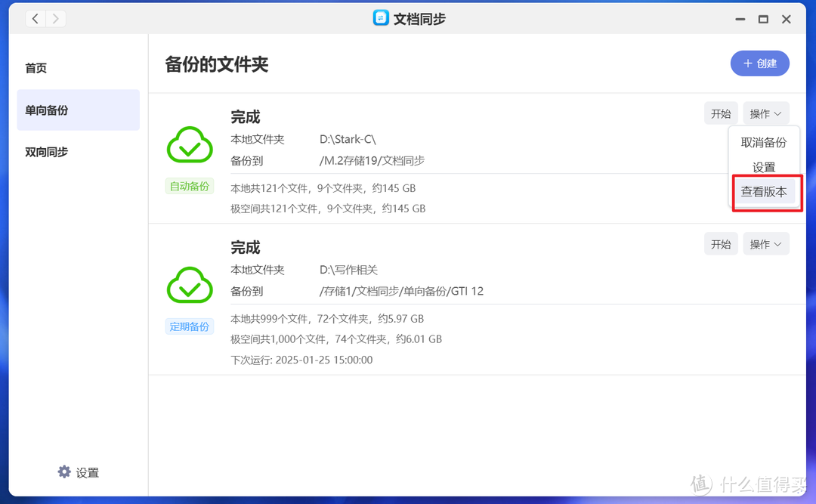Switch to the 双向同步 sidebar section

coord(46,152)
